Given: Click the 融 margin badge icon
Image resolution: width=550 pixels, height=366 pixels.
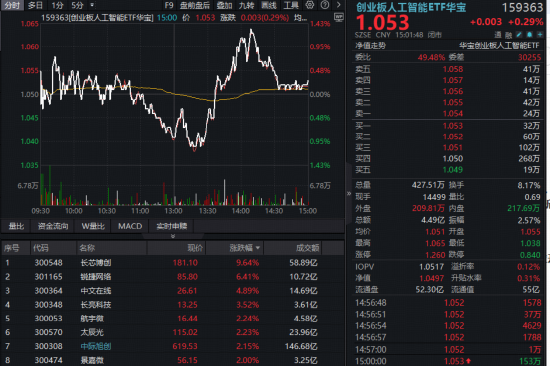Looking at the screenshot, I should click(x=509, y=35).
